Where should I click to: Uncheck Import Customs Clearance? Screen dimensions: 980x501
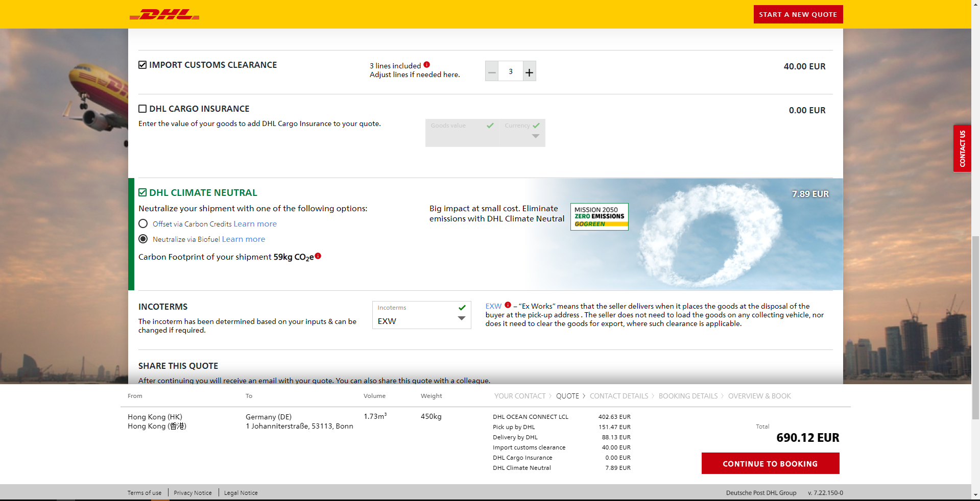142,64
